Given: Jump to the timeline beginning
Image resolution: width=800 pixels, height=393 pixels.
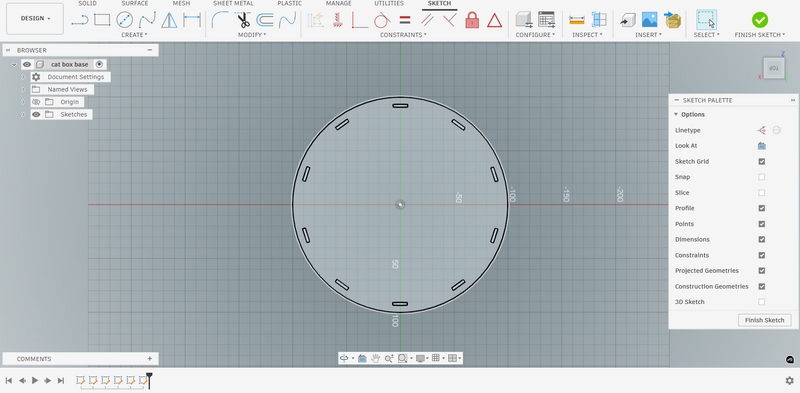Looking at the screenshot, I should pos(9,380).
